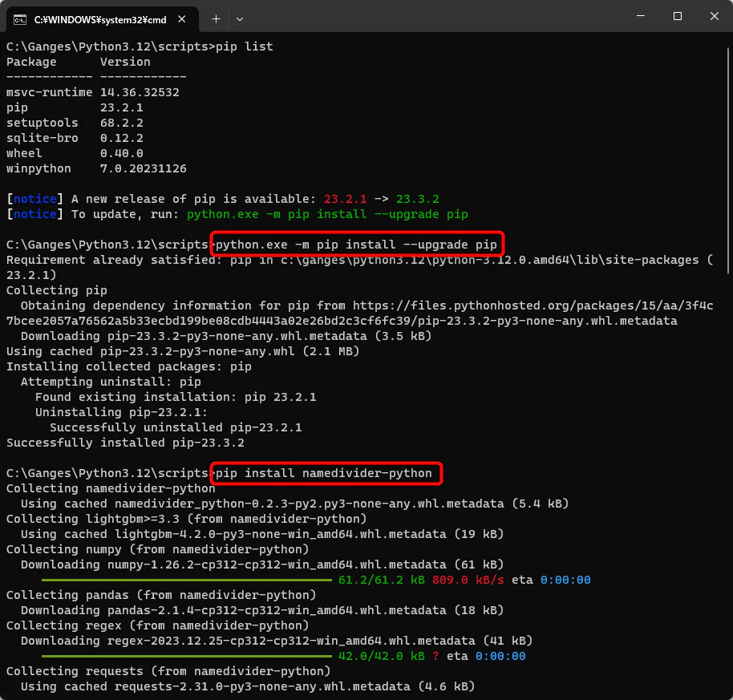Click the 'pip list' command text
Viewport: 733px width, 700px height.
tap(244, 47)
